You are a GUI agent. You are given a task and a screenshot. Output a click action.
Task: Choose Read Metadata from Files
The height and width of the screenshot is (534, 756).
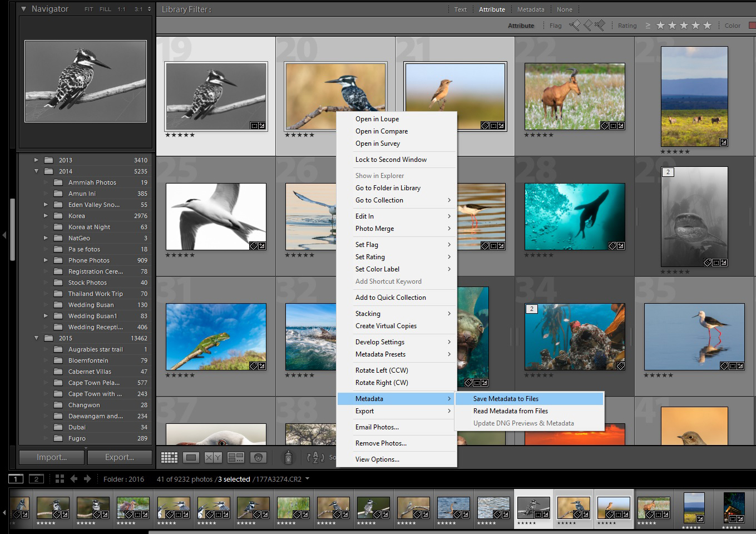(x=529, y=411)
